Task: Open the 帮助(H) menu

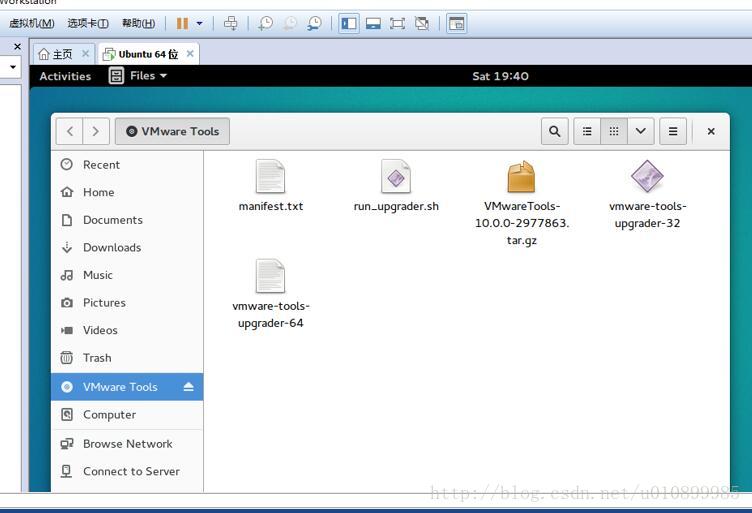Action: tap(138, 23)
